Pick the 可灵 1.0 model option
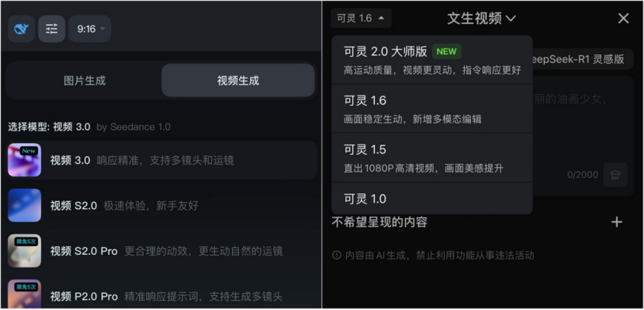 pyautogui.click(x=432, y=199)
